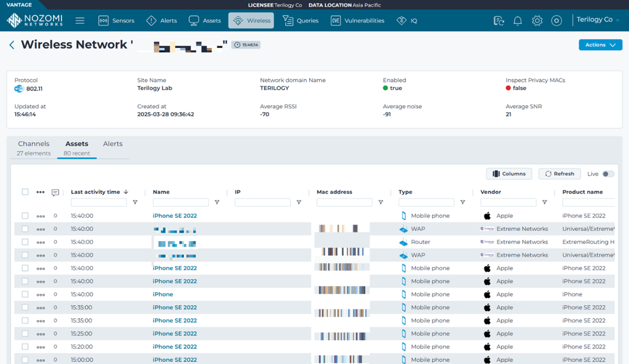This screenshot has width=629, height=364.
Task: Check the ExtremeRouting row's preceding WAP checkbox
Action: pos(25,229)
